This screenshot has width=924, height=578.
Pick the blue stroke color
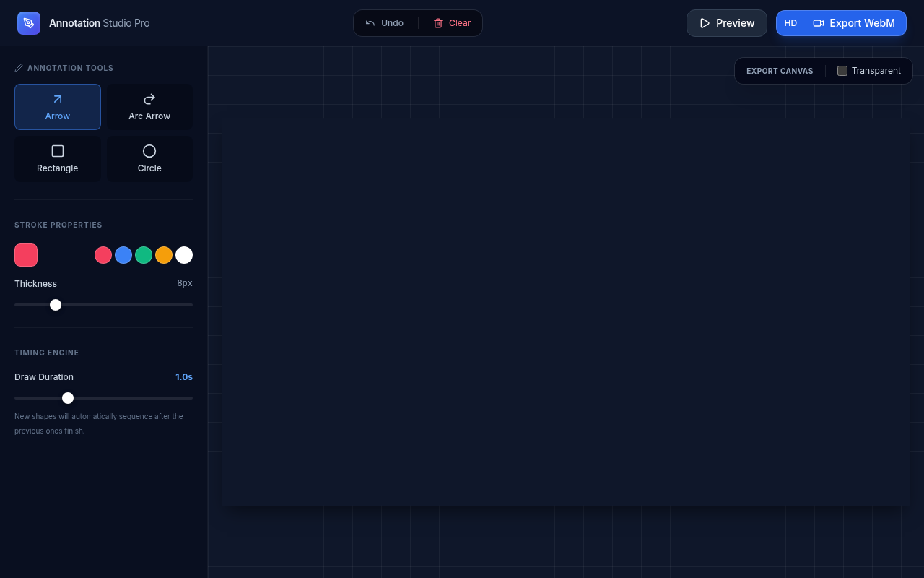tap(123, 255)
